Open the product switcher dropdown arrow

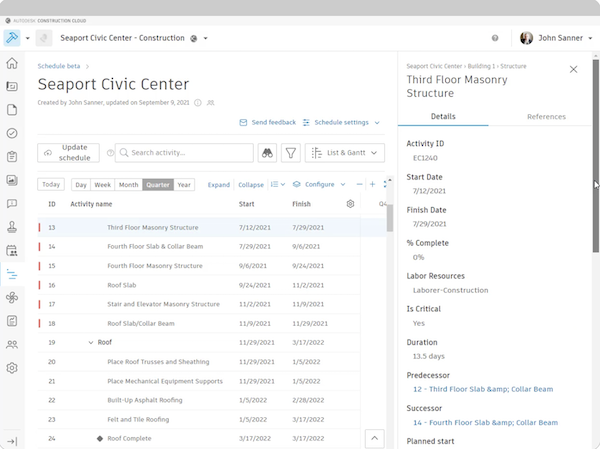(x=28, y=38)
